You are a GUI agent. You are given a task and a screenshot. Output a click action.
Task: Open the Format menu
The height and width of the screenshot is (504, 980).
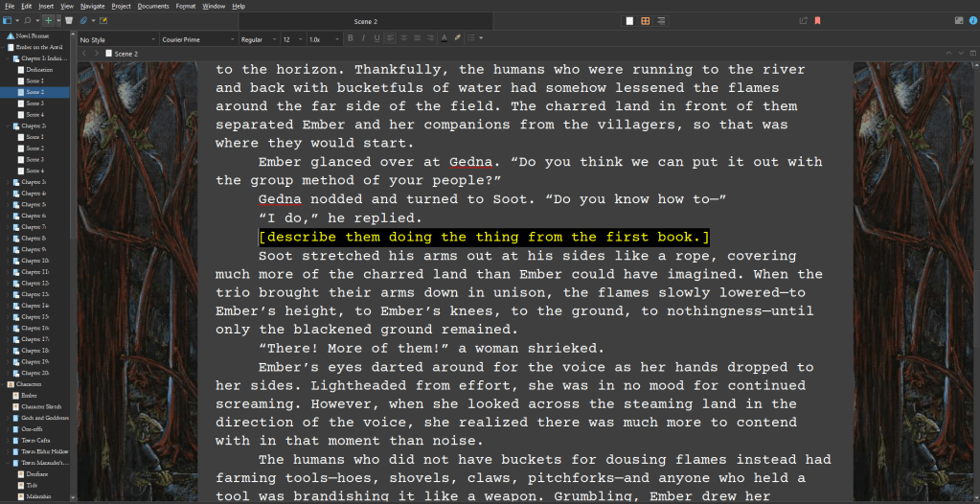tap(186, 6)
